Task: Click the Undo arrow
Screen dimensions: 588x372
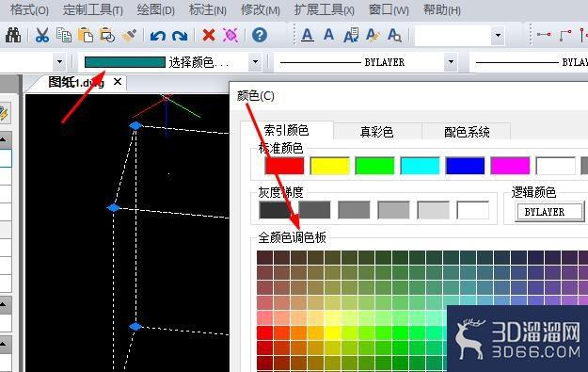Action: 158,36
